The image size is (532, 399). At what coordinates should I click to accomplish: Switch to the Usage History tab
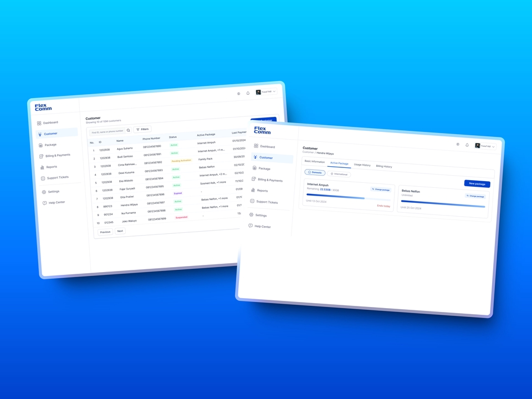coord(362,165)
